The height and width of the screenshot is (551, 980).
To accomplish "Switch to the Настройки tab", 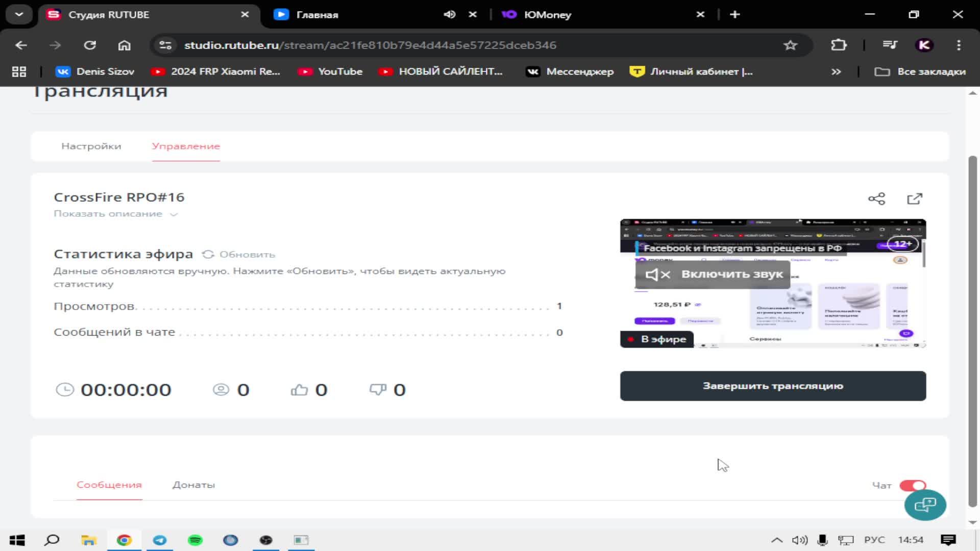I will click(91, 146).
